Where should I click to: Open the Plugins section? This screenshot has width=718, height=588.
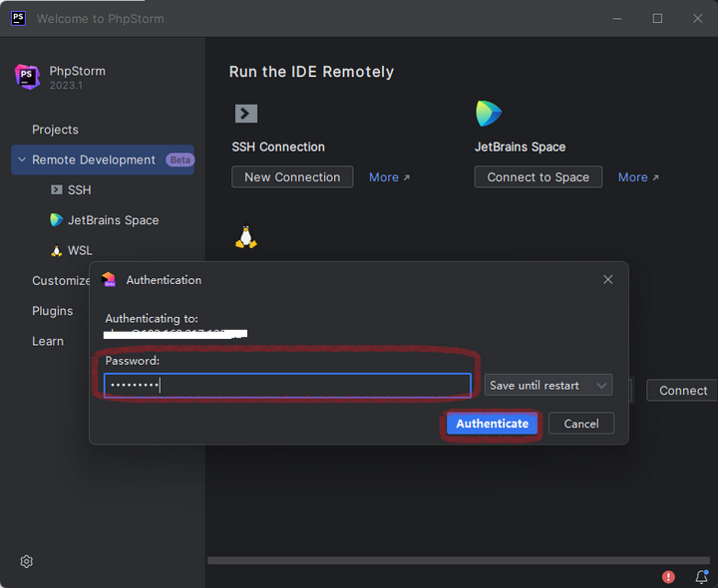52,311
